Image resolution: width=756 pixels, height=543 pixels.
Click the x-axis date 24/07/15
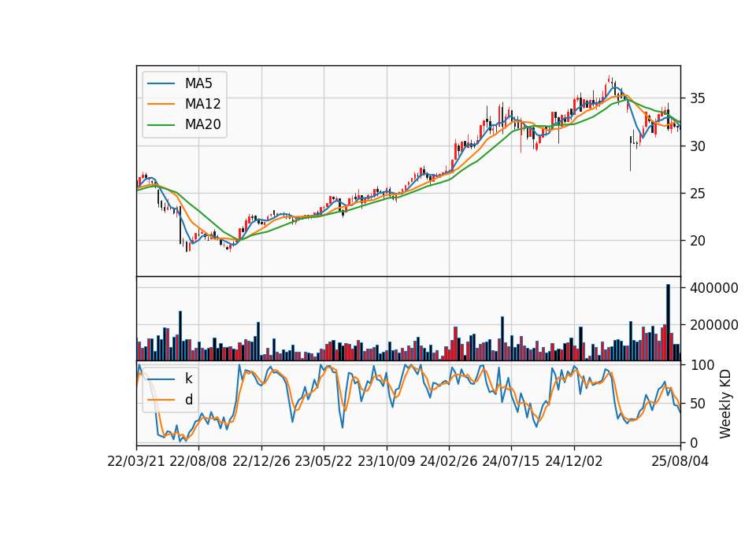coord(510,461)
